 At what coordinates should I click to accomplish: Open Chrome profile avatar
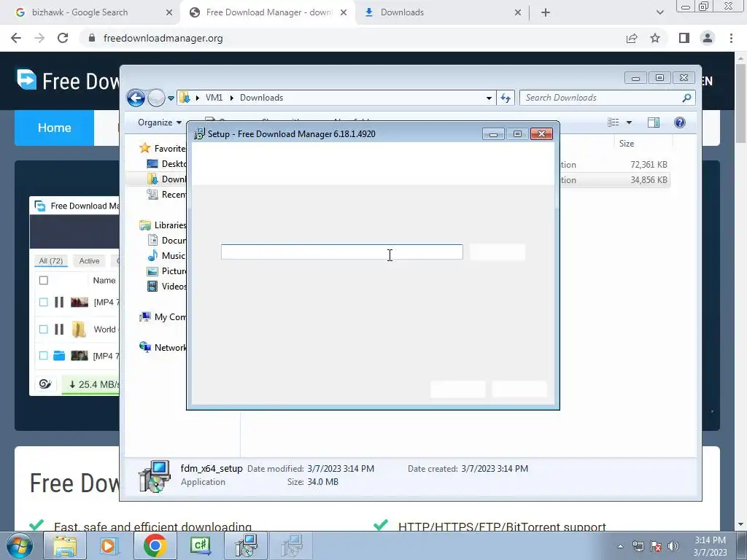coord(708,38)
